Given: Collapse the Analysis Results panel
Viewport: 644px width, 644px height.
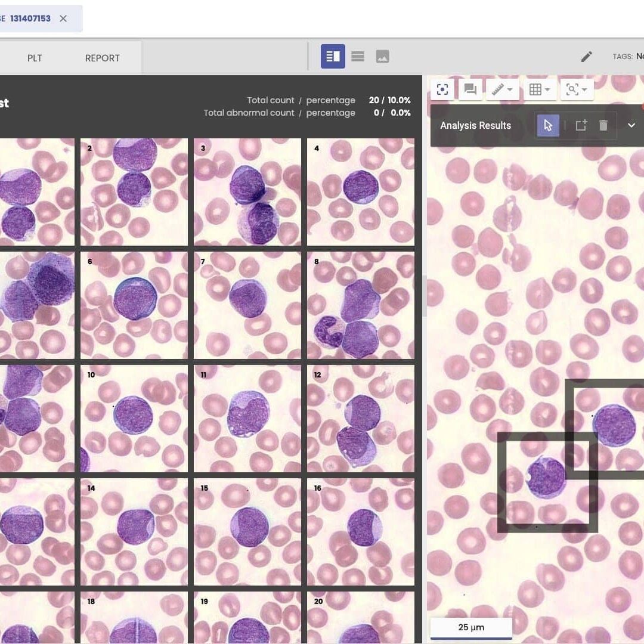Looking at the screenshot, I should [631, 125].
